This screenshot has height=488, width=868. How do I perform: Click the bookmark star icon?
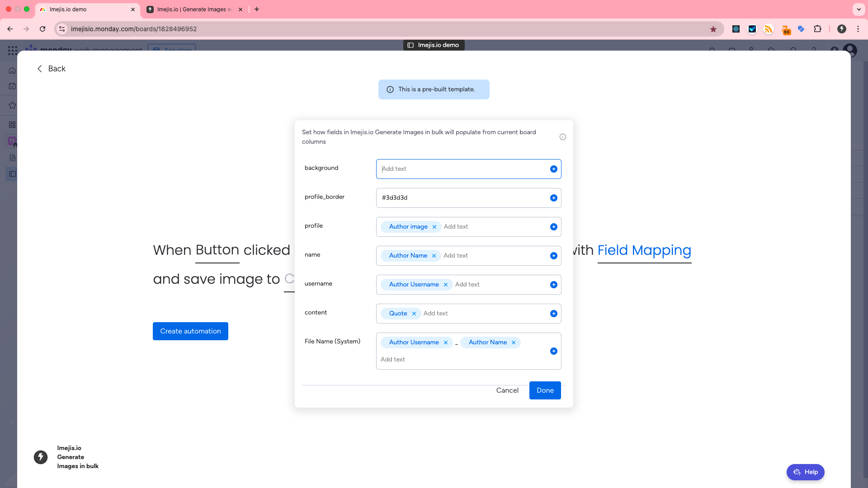click(x=713, y=29)
